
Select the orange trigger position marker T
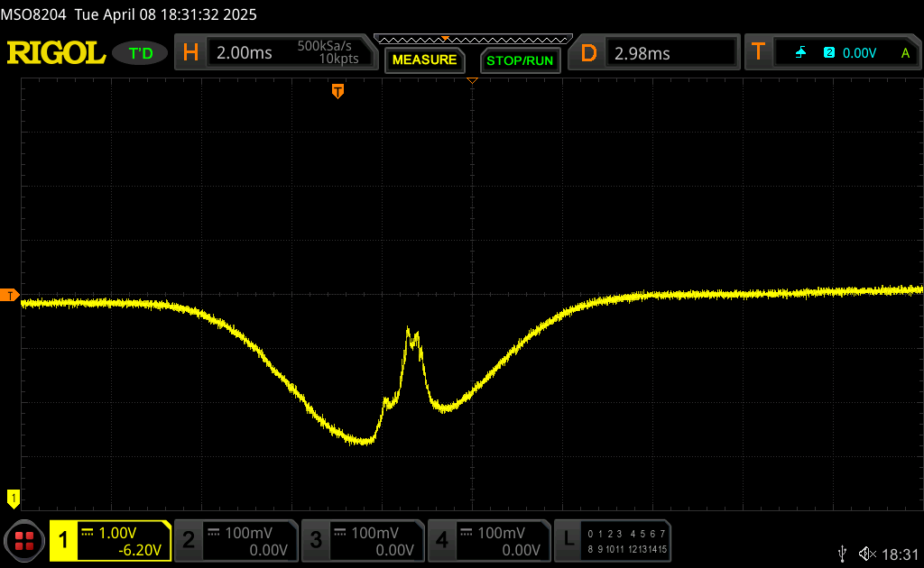click(337, 91)
